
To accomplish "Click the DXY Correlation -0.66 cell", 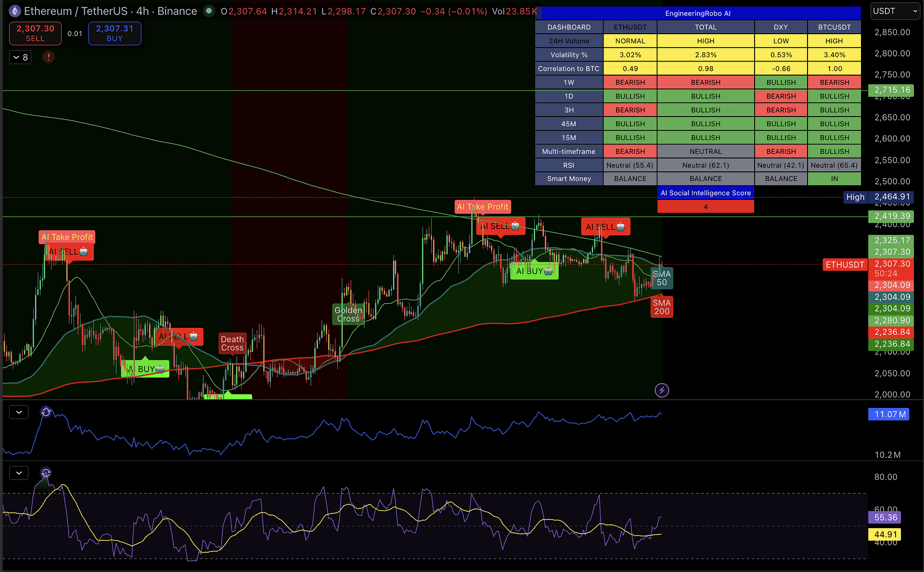I will pyautogui.click(x=781, y=68).
